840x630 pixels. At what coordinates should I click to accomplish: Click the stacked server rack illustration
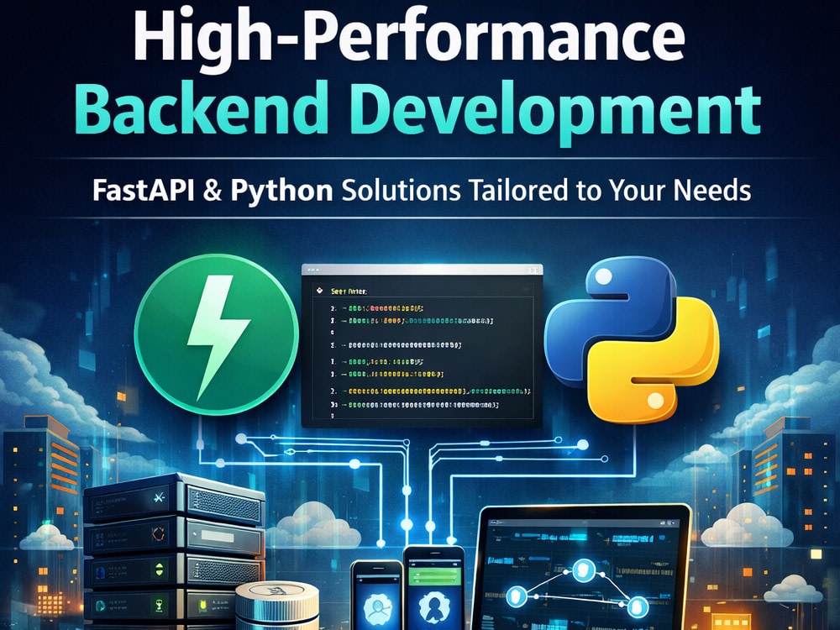[x=174, y=552]
